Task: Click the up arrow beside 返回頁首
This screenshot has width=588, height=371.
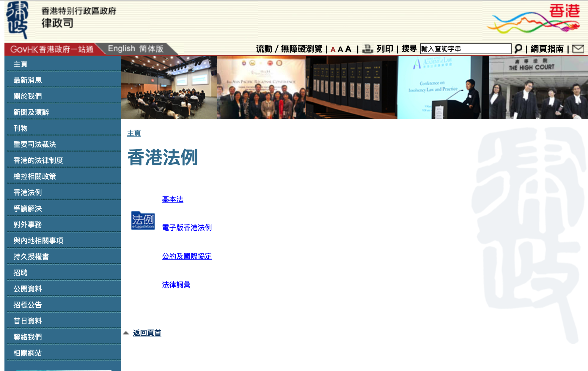Action: pos(126,333)
